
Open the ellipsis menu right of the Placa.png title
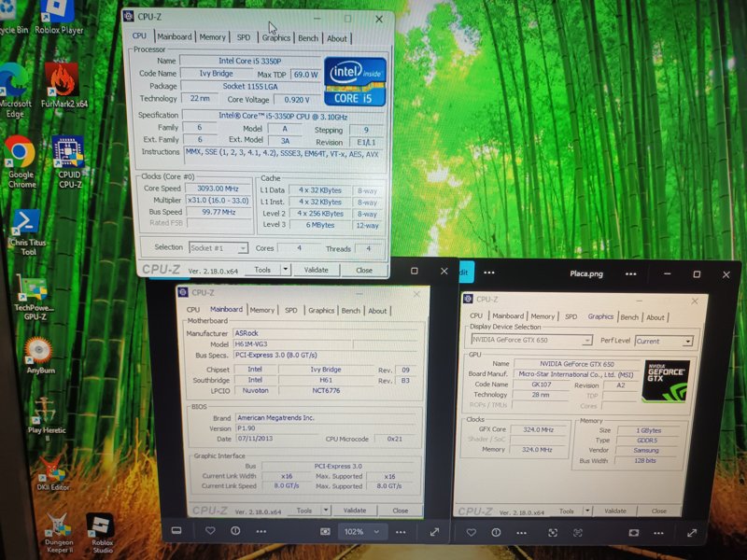631,273
